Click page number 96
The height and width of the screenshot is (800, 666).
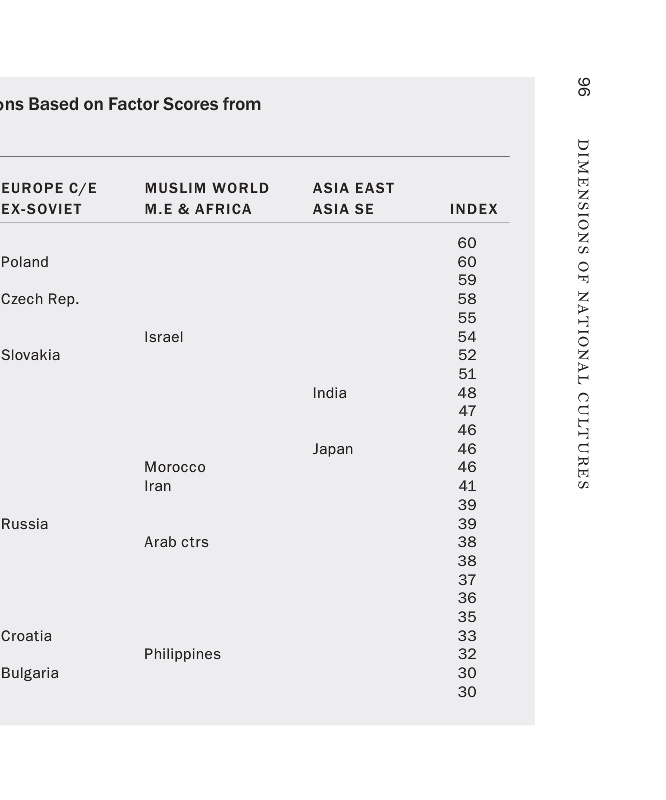click(584, 87)
